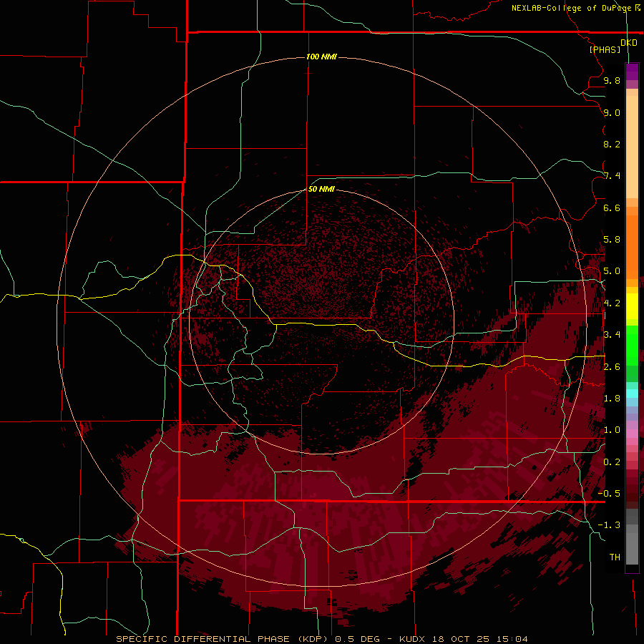Click the SPECIFIC DIFFERENTIAL PHASE (KDP) title text
The width and height of the screenshot is (644, 644).
click(223, 639)
